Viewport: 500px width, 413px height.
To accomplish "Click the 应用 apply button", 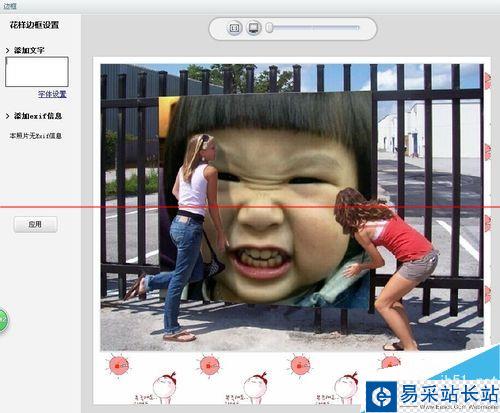I will pos(35,225).
